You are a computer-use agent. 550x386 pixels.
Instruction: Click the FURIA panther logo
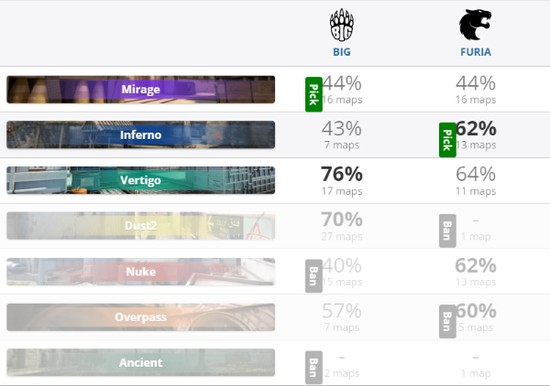coord(475,25)
